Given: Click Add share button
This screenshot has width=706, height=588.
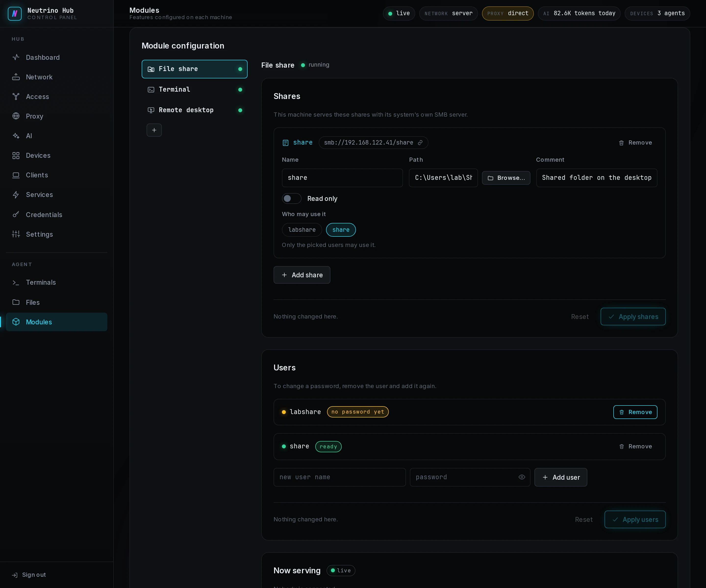Looking at the screenshot, I should [x=302, y=275].
